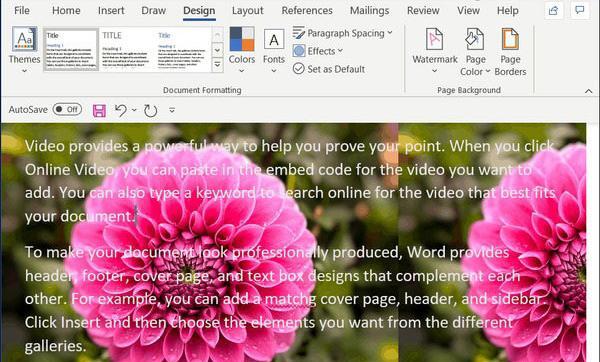The image size is (600, 362).
Task: Click Set as Default label
Action: [x=336, y=69]
